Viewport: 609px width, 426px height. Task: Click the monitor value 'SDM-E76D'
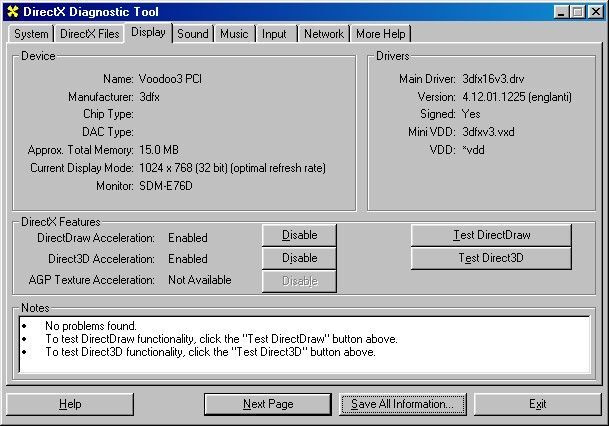(x=166, y=186)
